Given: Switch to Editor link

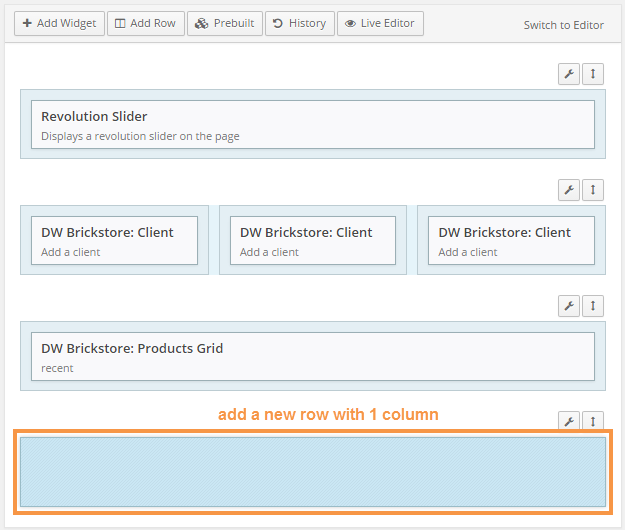Looking at the screenshot, I should click(x=563, y=25).
